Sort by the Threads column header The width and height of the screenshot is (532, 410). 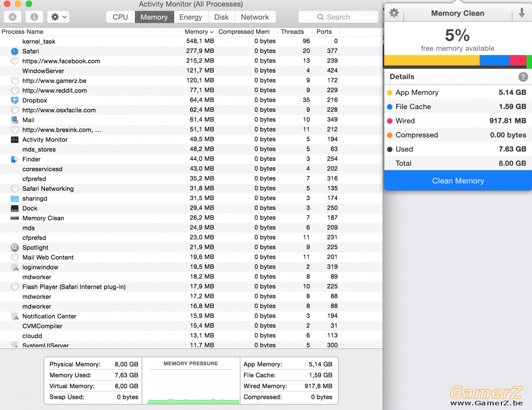[294, 32]
